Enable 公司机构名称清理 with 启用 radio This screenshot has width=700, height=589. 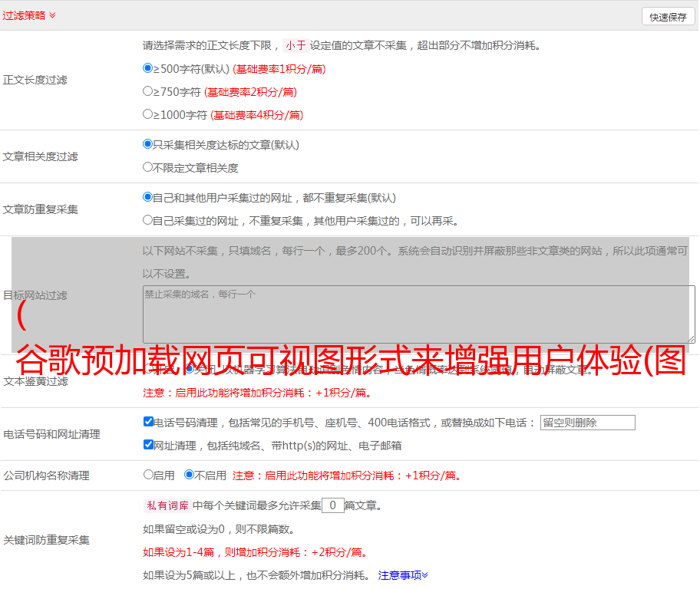(149, 475)
